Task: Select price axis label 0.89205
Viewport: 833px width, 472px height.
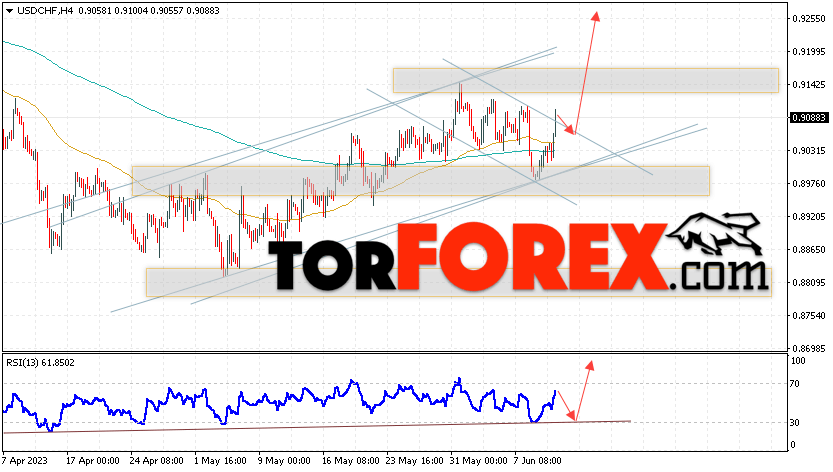Action: (809, 216)
